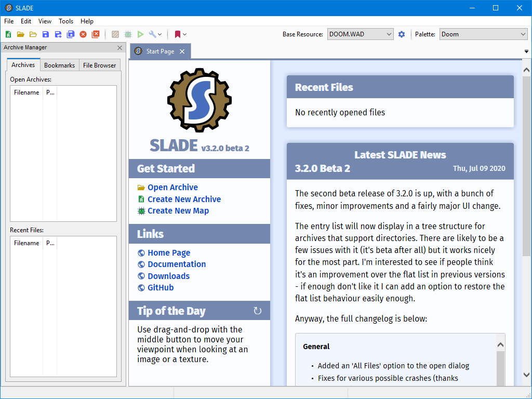Open the File menu
This screenshot has height=399, width=532.
point(9,21)
